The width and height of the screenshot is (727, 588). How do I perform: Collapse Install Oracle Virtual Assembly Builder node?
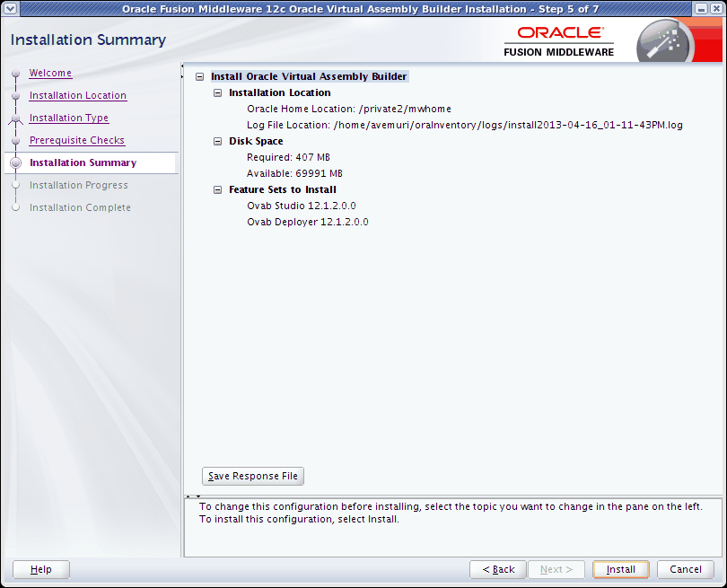200,77
